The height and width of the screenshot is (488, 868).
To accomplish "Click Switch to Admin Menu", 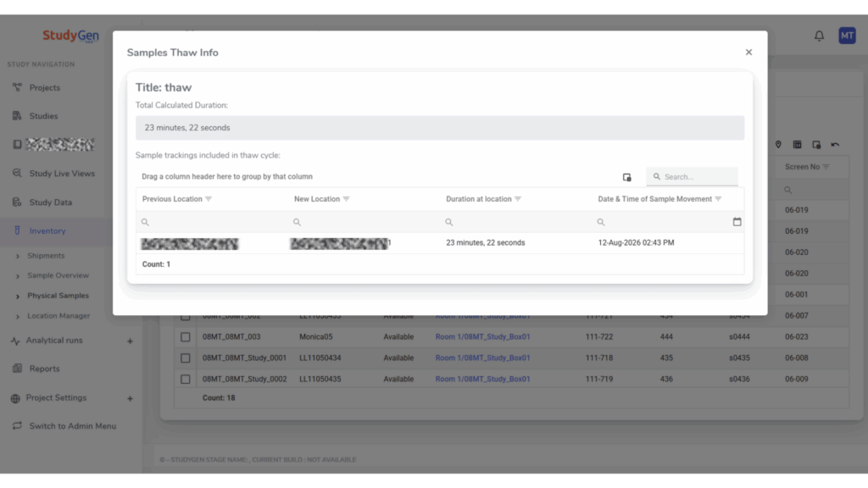I will tap(73, 427).
